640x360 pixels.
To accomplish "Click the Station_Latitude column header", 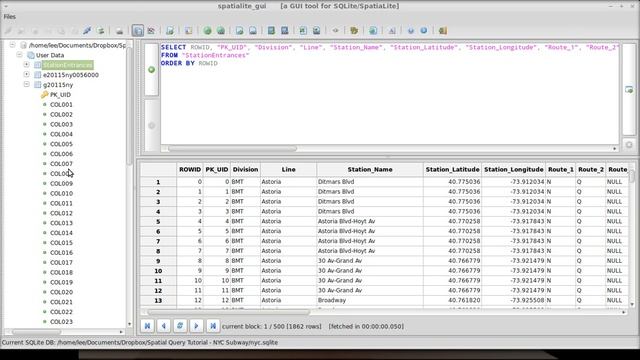I will coord(452,169).
